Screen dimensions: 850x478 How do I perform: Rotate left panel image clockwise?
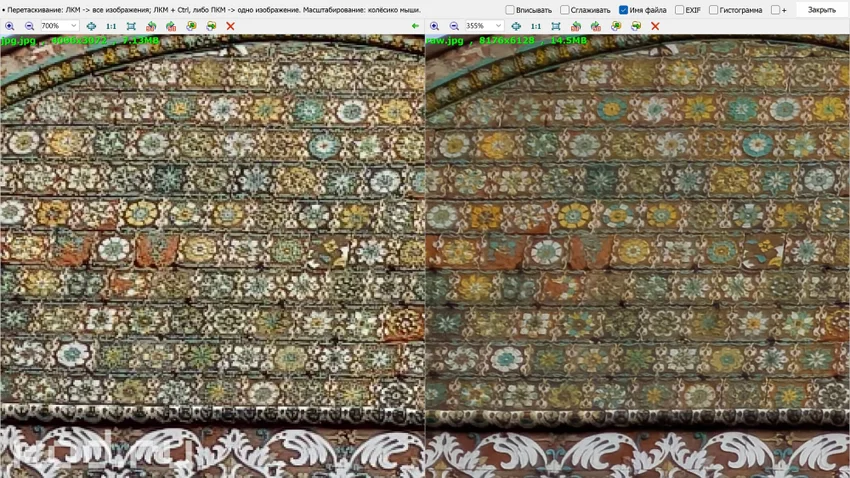(171, 26)
